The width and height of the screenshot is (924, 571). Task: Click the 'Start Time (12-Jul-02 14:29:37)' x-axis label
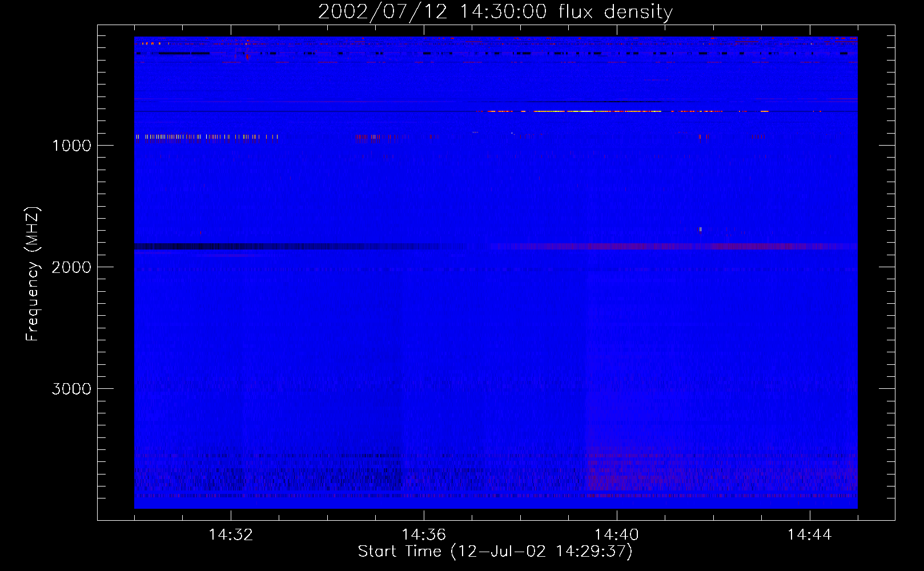coord(495,552)
